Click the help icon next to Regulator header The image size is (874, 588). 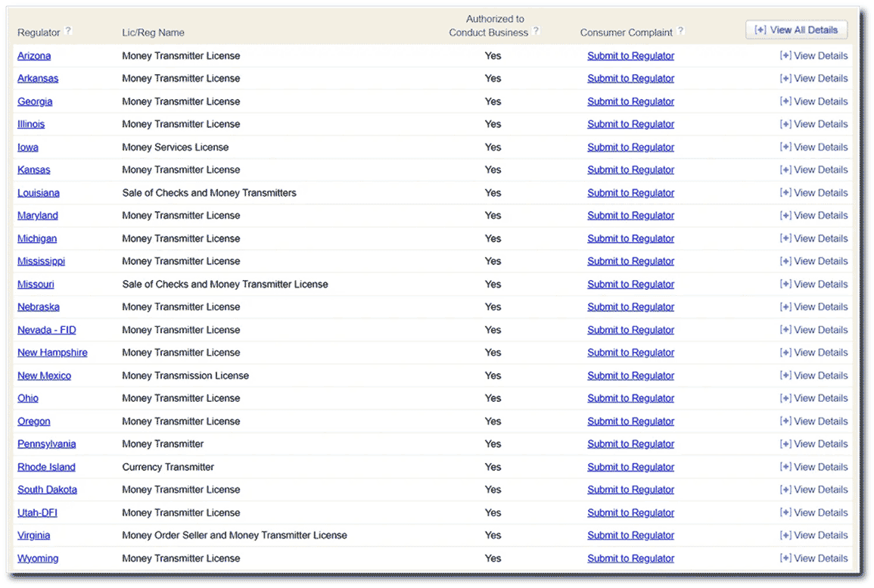pos(68,32)
